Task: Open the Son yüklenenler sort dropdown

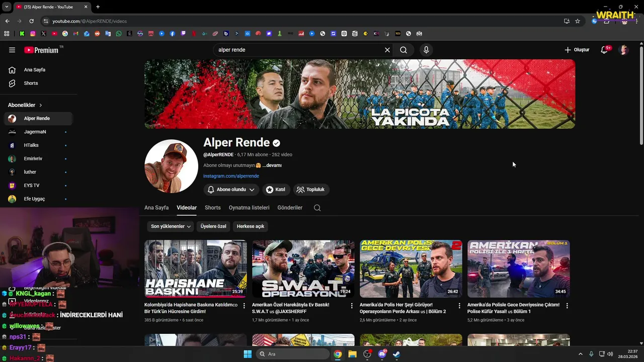Action: [x=171, y=226]
